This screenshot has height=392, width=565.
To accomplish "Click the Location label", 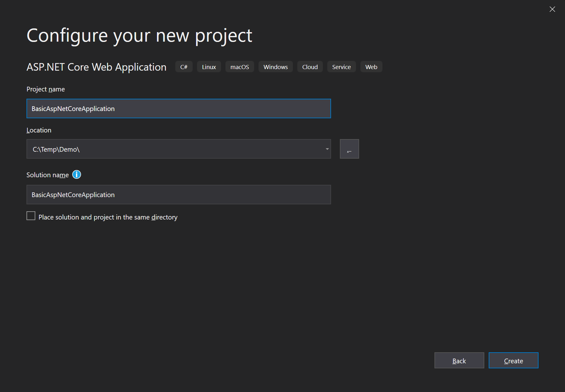I will [39, 130].
